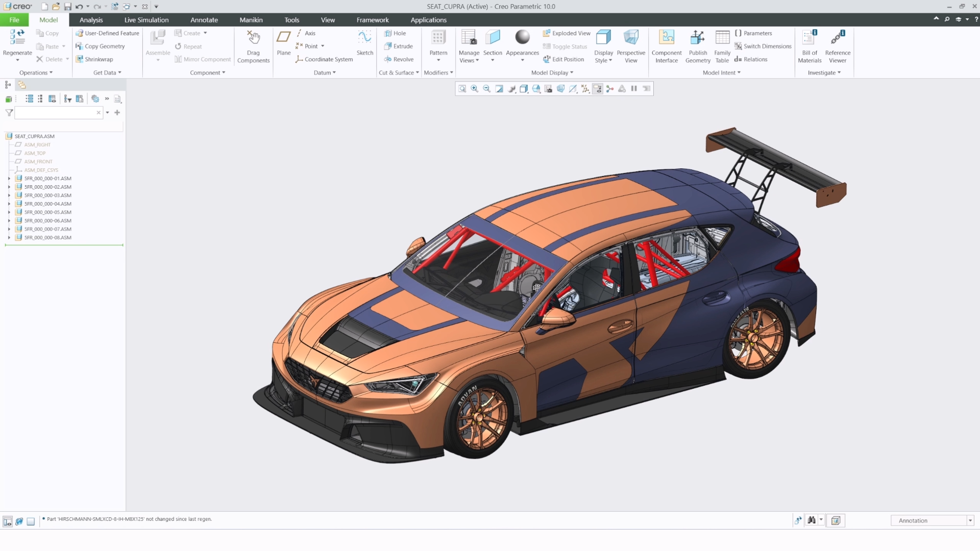Click the Relations button
Screen dimensions: 980x551
(751, 60)
